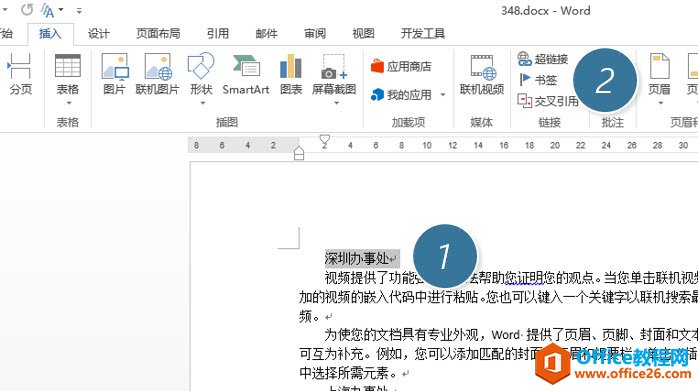Open the Header (页眉) menu
The width and height of the screenshot is (698, 391).
[x=659, y=73]
